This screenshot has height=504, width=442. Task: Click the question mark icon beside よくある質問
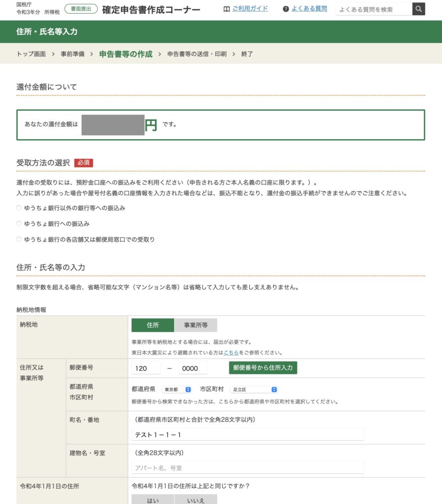pyautogui.click(x=286, y=9)
